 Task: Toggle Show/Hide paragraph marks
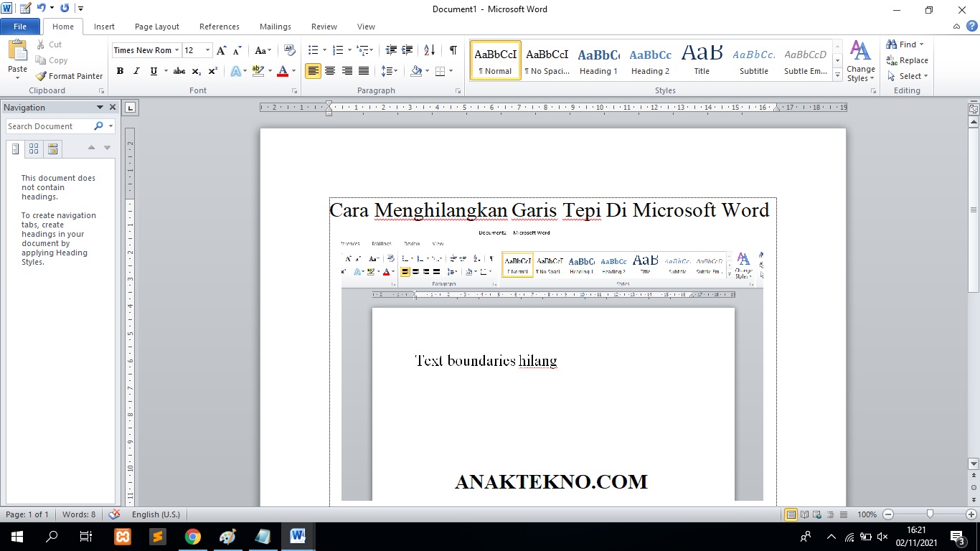click(453, 50)
